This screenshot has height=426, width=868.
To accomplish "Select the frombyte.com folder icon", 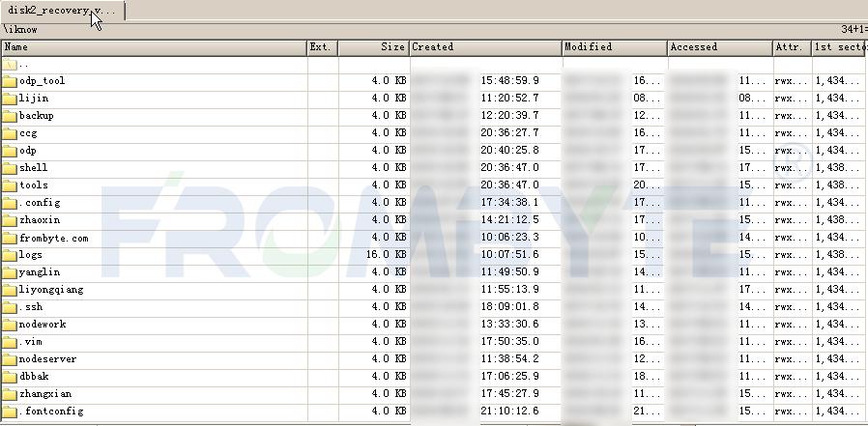I will [x=10, y=238].
